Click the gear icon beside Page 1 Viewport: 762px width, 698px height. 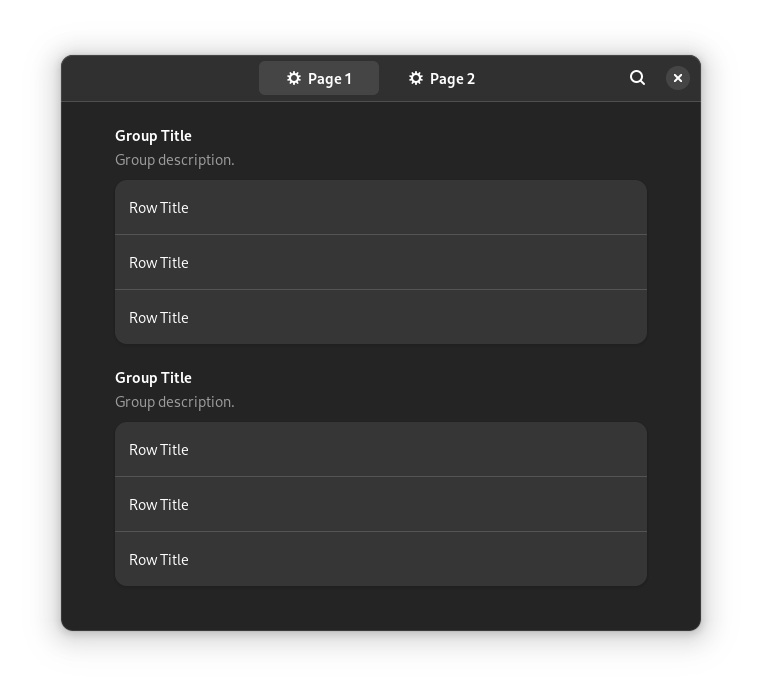pyautogui.click(x=294, y=78)
